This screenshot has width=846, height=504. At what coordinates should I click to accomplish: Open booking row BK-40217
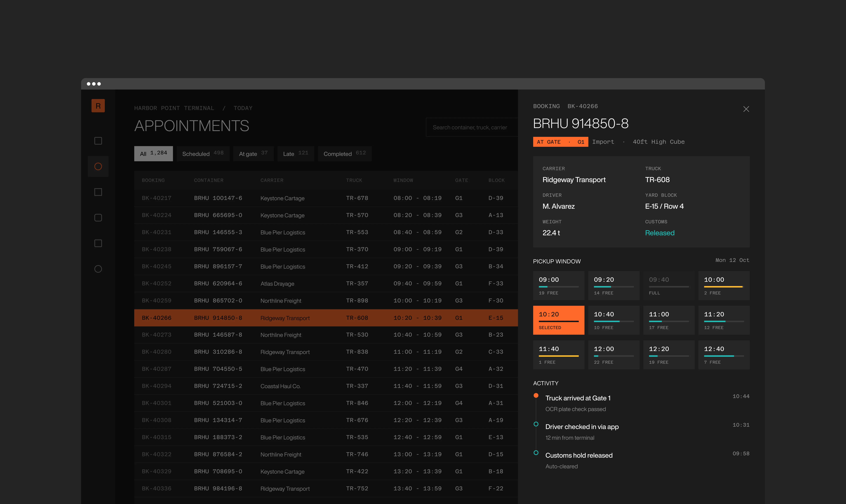pos(326,198)
